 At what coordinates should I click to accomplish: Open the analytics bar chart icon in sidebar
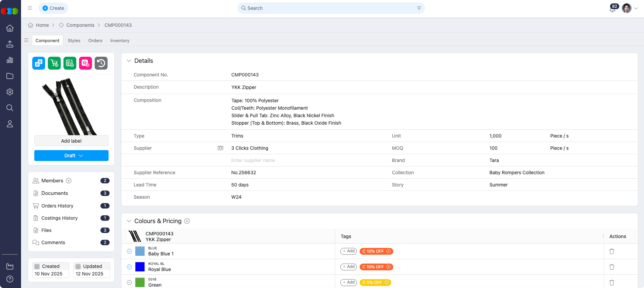pos(10,60)
